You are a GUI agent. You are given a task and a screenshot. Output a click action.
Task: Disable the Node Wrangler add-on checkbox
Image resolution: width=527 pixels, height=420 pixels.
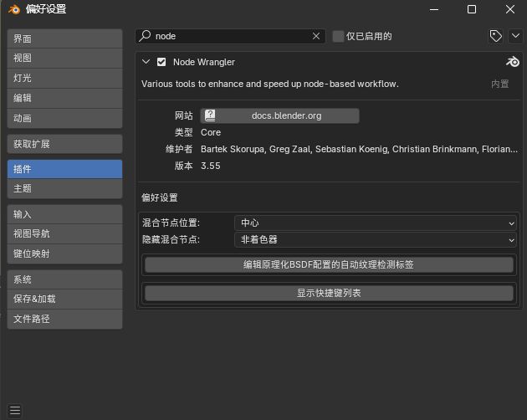161,62
